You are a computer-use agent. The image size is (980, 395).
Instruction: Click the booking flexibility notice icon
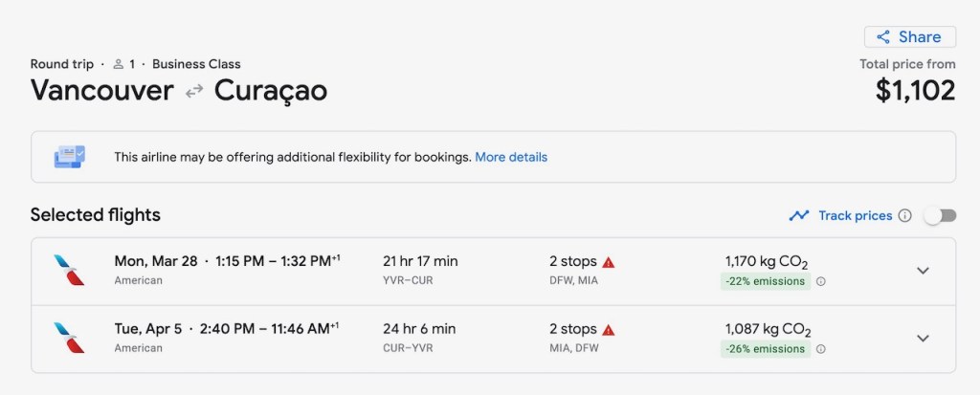70,156
